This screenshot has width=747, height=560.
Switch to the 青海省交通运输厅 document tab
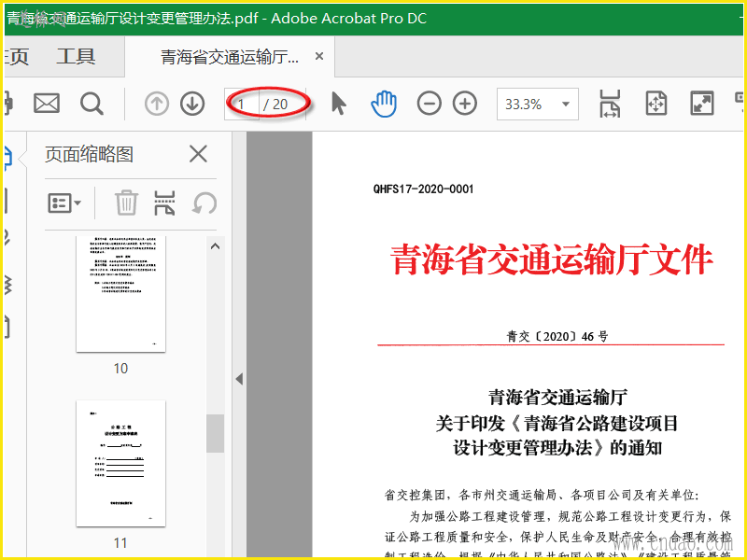point(230,57)
